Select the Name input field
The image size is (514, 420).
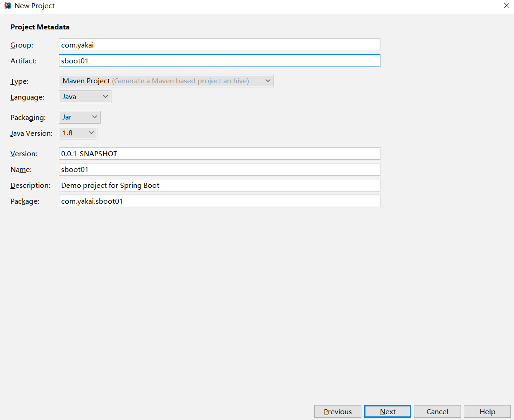[x=219, y=169]
